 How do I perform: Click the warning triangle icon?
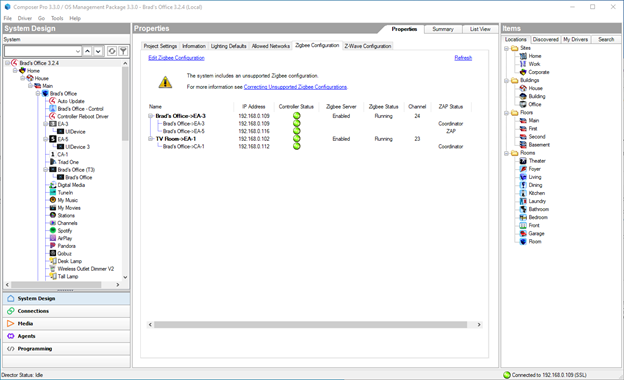pos(165,82)
